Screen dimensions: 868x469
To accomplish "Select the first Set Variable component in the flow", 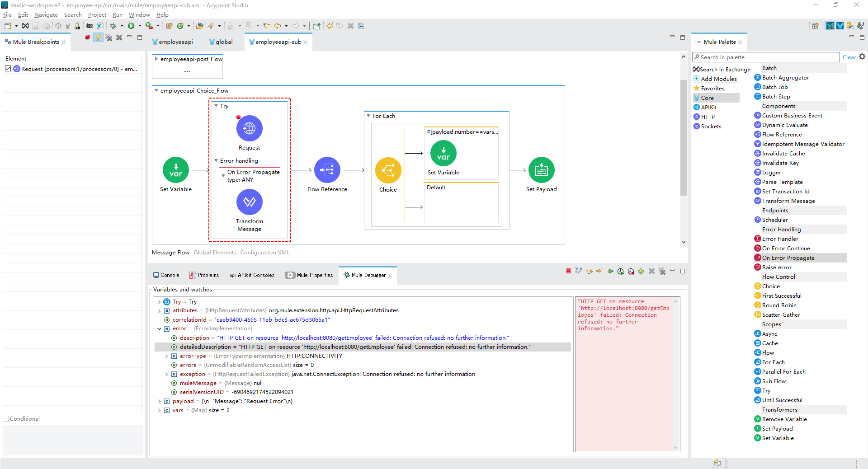I will (x=176, y=170).
